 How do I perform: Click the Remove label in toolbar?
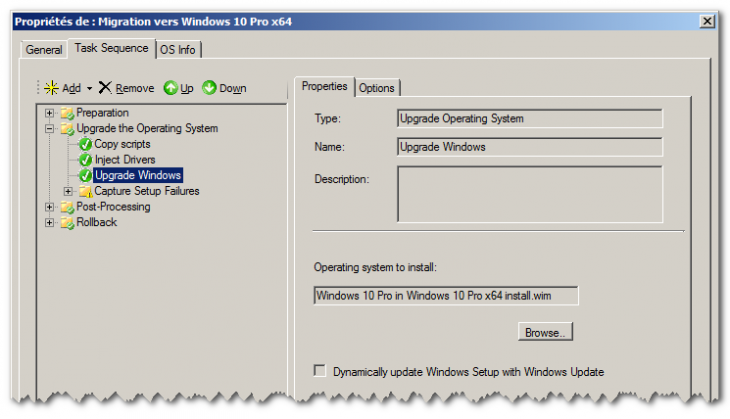135,88
